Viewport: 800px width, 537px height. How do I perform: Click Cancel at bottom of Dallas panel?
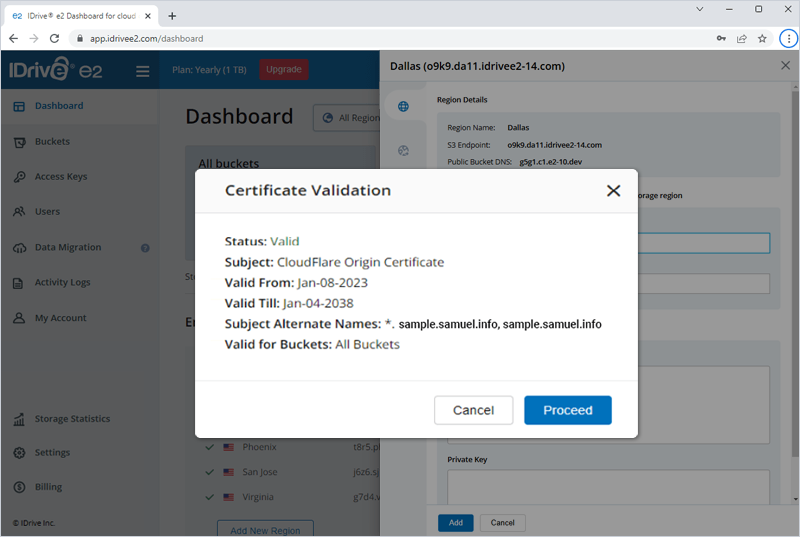503,523
